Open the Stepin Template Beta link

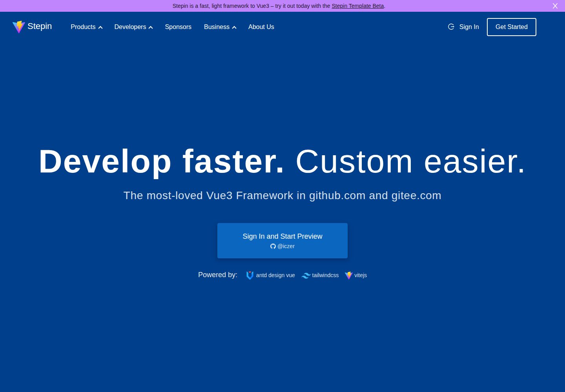(x=358, y=6)
